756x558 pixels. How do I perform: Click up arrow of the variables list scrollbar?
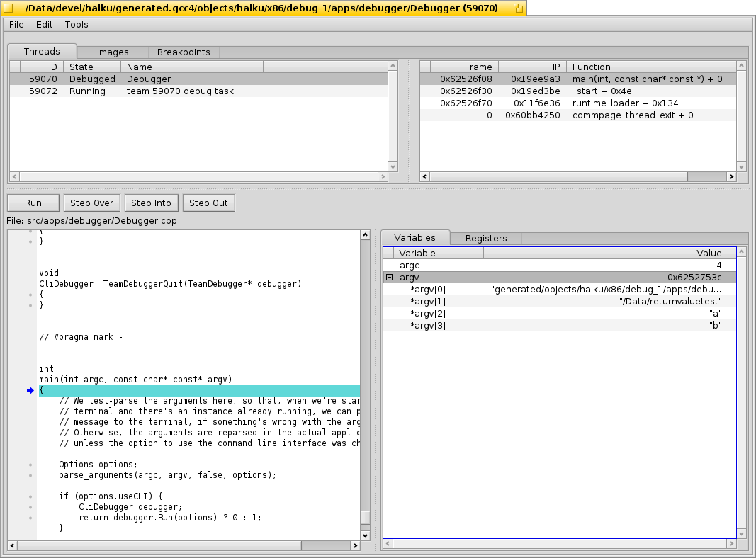point(742,252)
